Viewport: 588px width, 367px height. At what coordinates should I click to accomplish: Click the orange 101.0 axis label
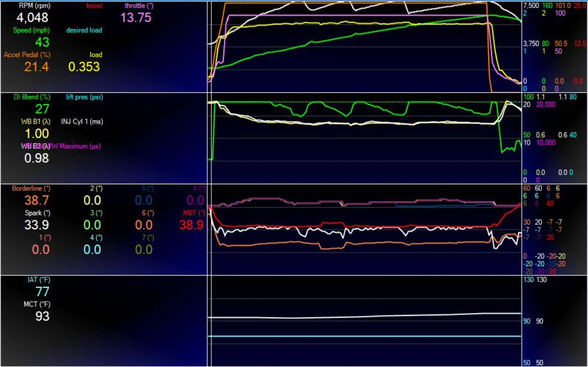coord(562,6)
